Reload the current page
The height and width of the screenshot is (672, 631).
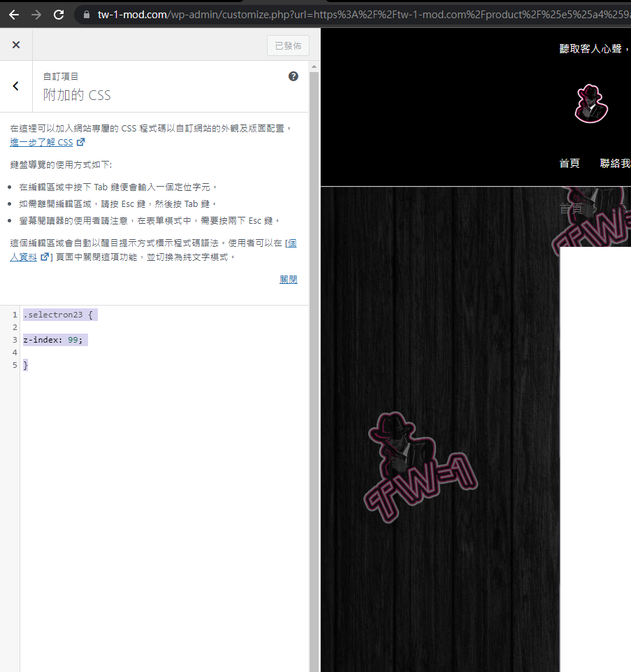click(x=59, y=14)
